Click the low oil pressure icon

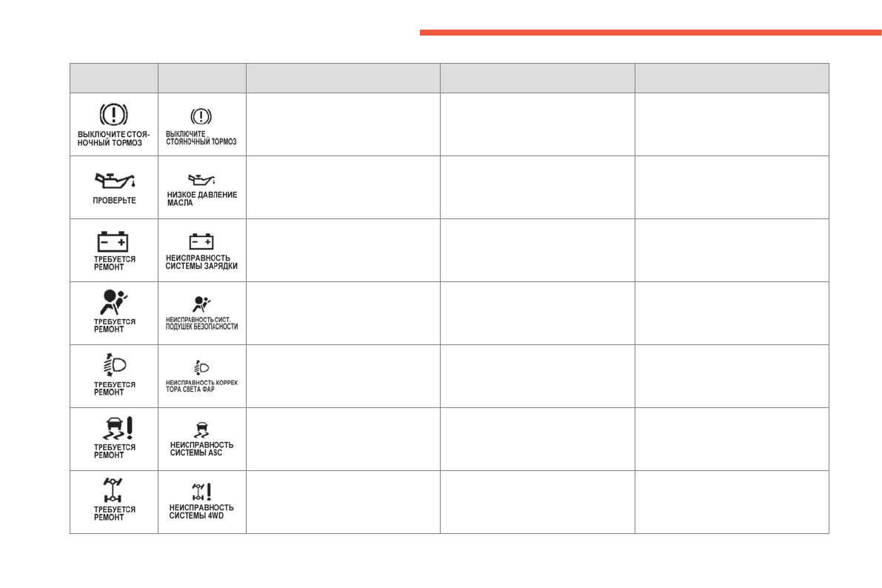tap(201, 178)
